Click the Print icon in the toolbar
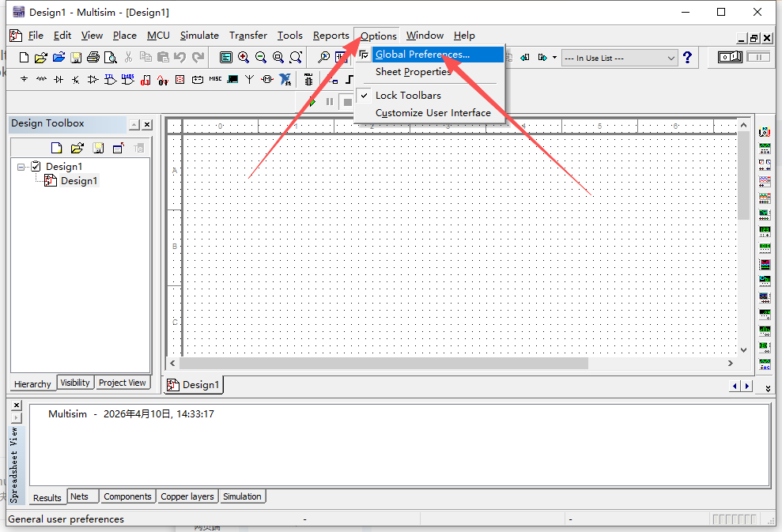Viewport: 782px width, 532px height. 93,57
